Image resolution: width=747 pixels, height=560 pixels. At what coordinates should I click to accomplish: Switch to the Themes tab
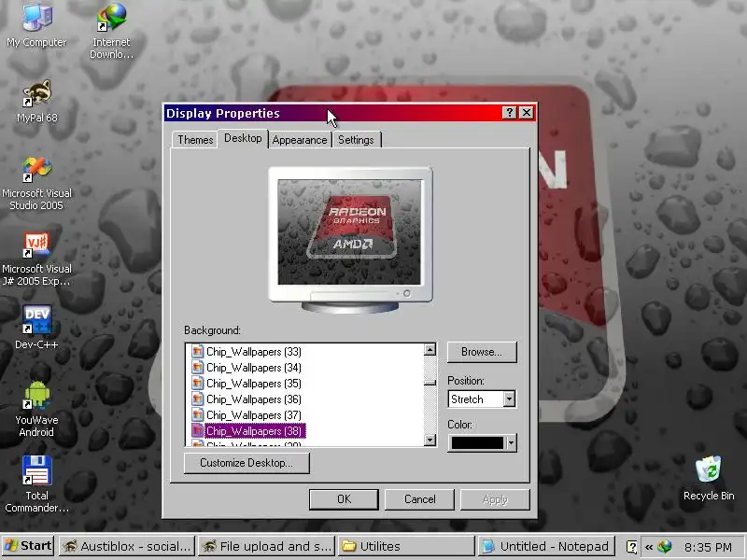(195, 139)
